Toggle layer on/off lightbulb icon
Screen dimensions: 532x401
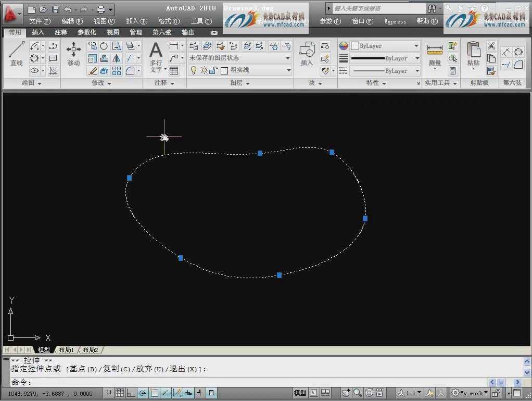coord(194,70)
